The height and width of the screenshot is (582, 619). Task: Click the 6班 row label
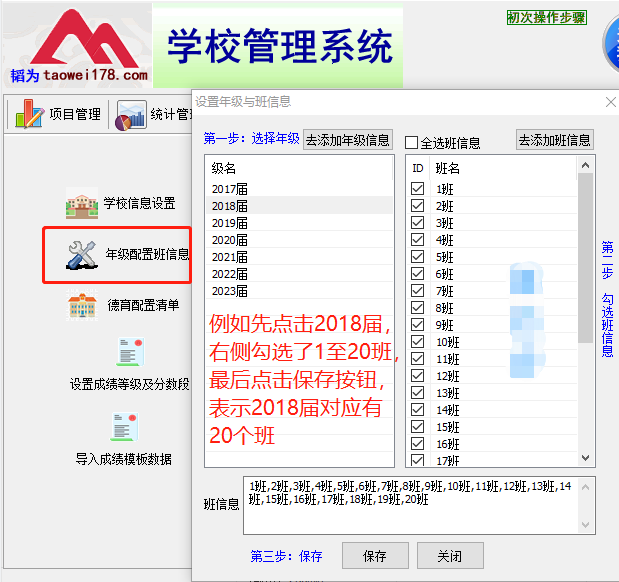tap(445, 274)
